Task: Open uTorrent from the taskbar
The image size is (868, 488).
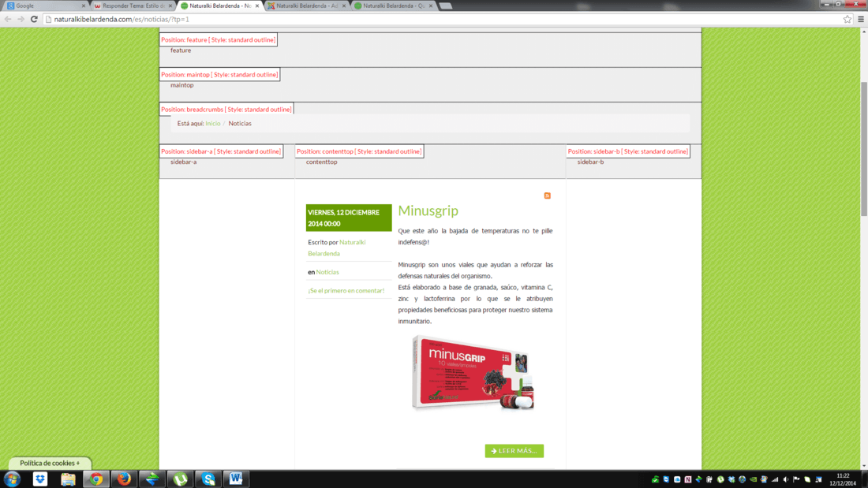Action: [x=181, y=479]
